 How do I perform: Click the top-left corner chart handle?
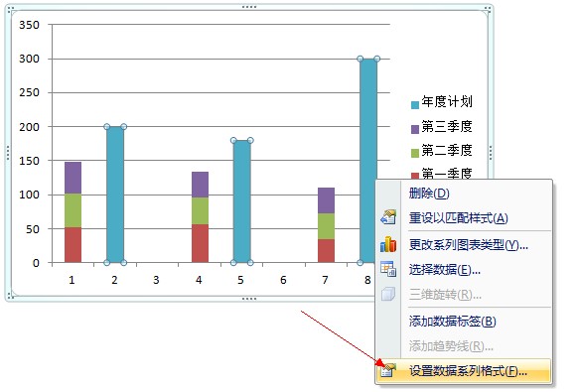10,9
